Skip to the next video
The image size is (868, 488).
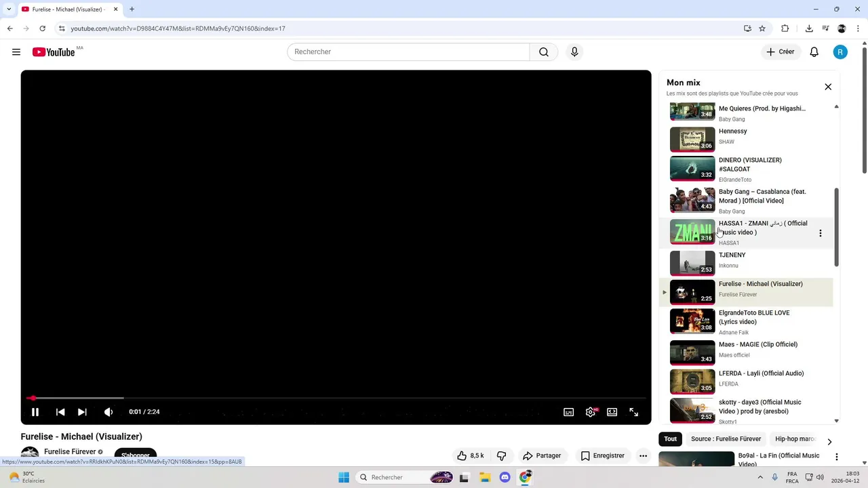click(x=82, y=412)
